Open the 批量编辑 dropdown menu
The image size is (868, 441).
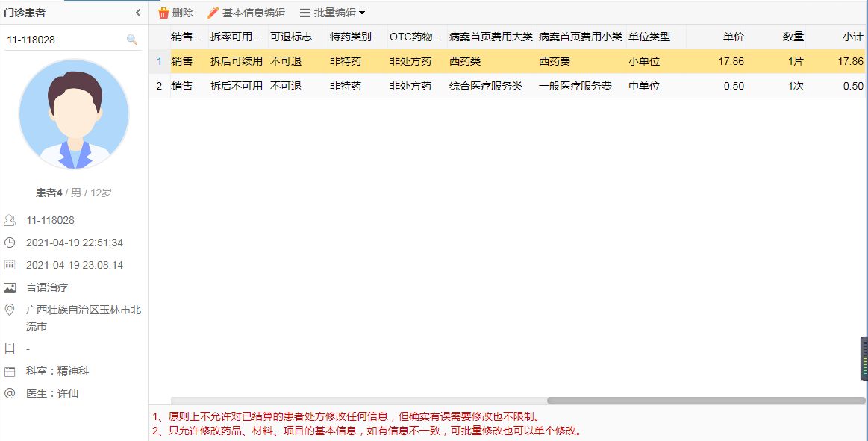point(332,13)
